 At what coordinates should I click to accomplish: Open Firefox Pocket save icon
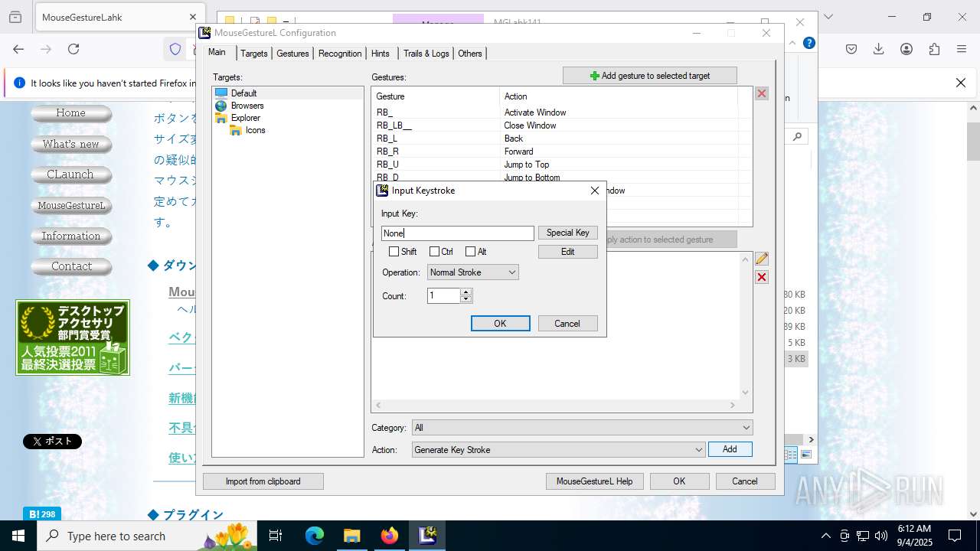(851, 49)
